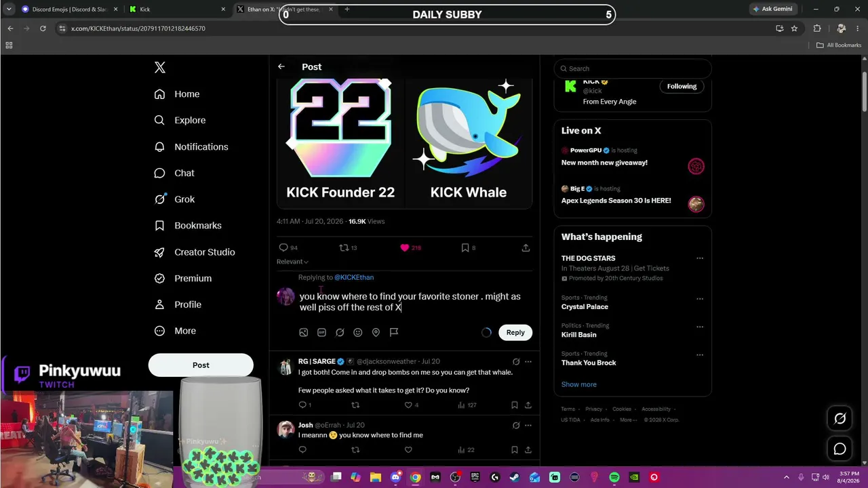Open the @KICKEthan mention link

pyautogui.click(x=354, y=277)
